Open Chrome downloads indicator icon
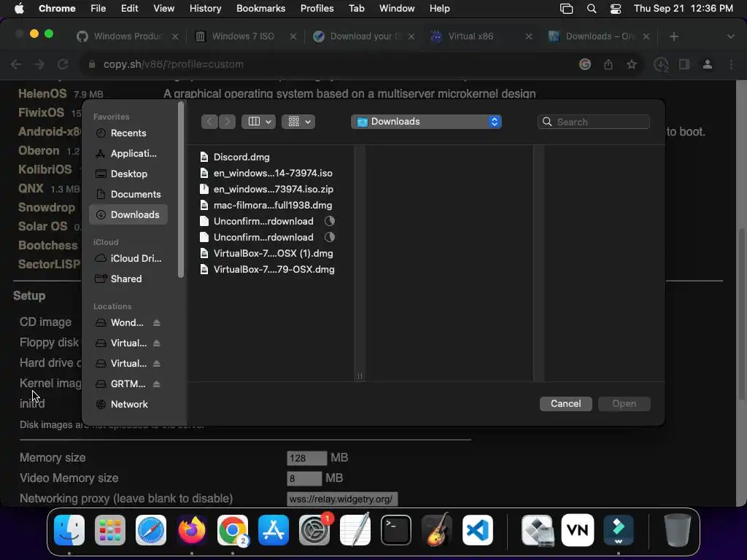The image size is (747, 560). coord(661,65)
